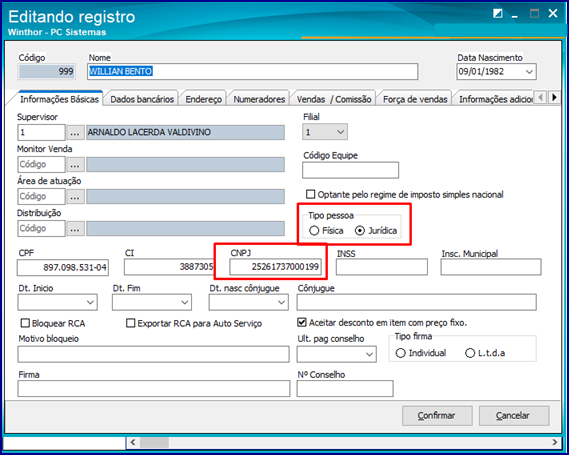Click the Distribuição code field

41,229
